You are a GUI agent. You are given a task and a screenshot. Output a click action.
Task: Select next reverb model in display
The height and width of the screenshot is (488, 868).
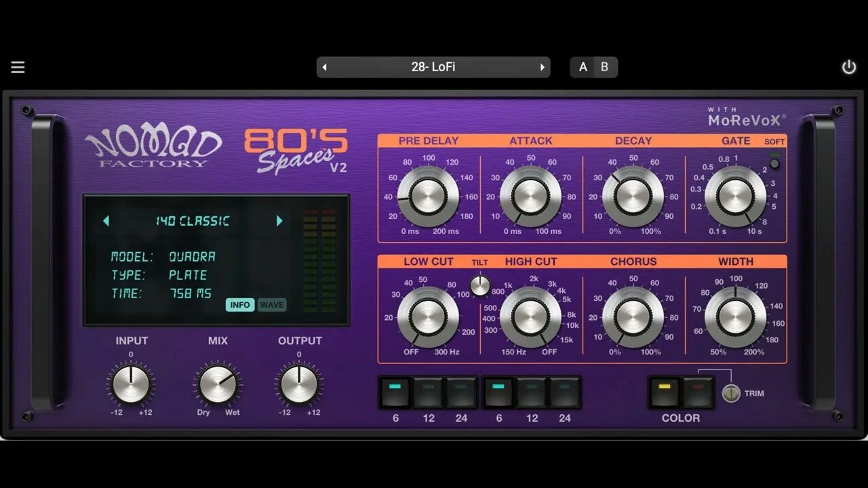[x=279, y=221]
